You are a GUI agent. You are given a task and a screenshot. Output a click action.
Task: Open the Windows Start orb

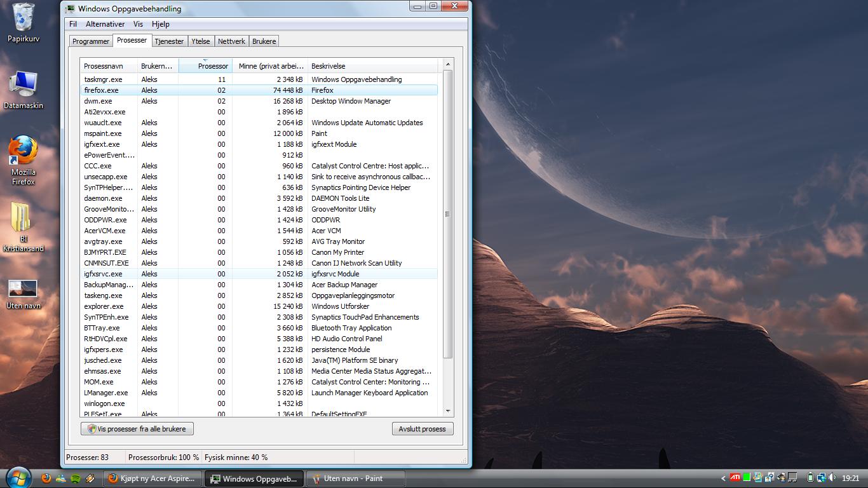click(x=18, y=478)
